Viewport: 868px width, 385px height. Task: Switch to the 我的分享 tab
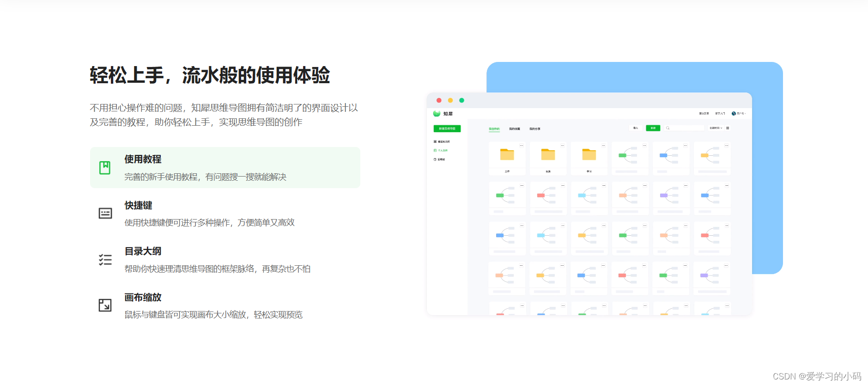pos(535,129)
